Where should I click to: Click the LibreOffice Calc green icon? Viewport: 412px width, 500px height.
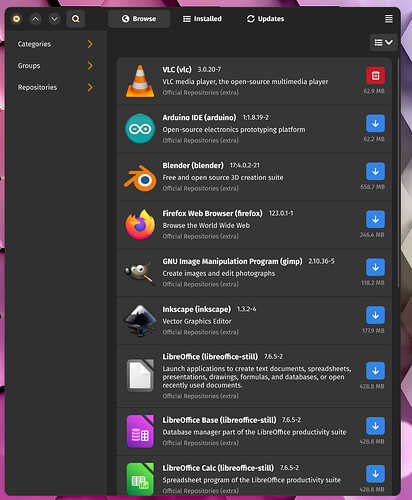pos(140,479)
